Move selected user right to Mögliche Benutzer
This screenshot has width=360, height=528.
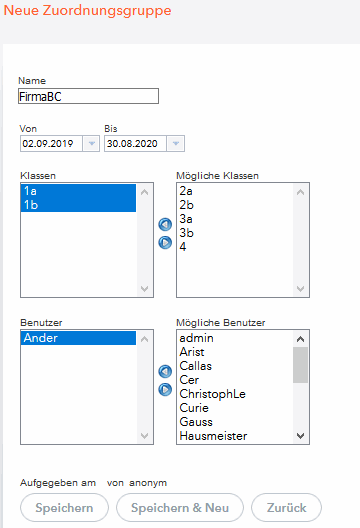165,390
